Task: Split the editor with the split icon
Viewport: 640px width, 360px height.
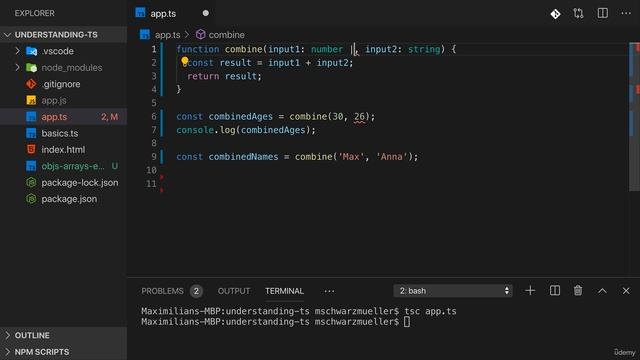Action: click(x=602, y=13)
